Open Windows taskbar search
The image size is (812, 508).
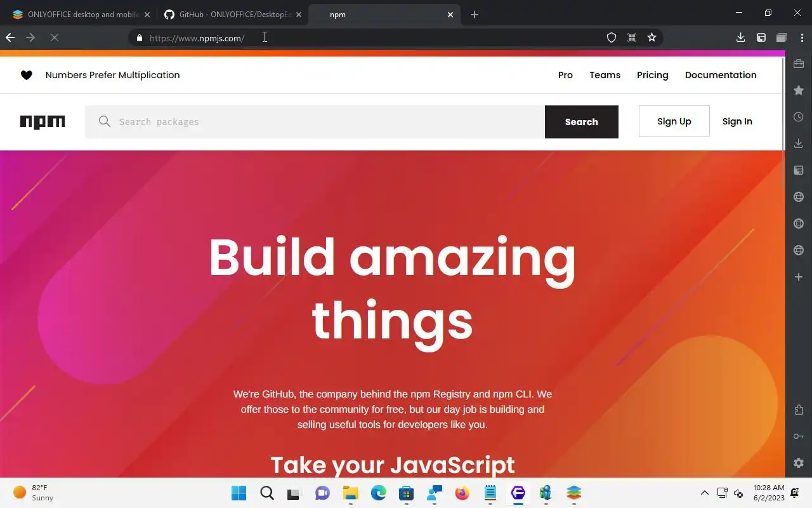coord(267,493)
